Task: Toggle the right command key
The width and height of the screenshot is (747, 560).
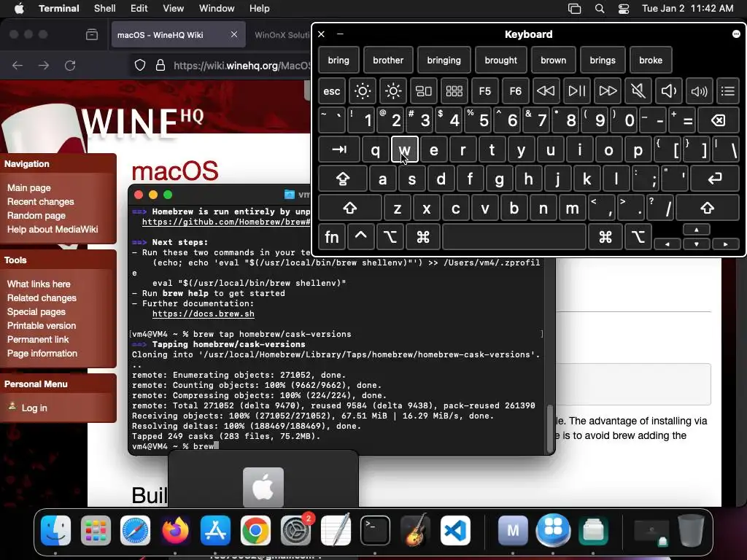Action: pos(605,237)
